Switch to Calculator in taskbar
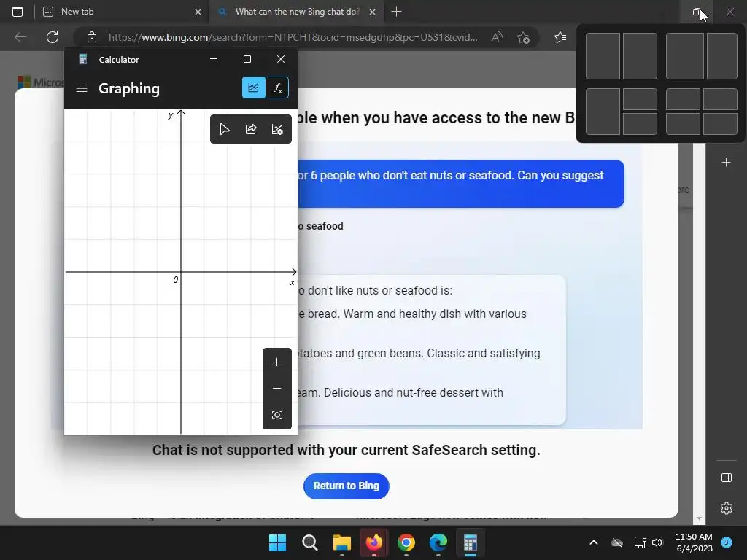747x560 pixels. pyautogui.click(x=471, y=542)
